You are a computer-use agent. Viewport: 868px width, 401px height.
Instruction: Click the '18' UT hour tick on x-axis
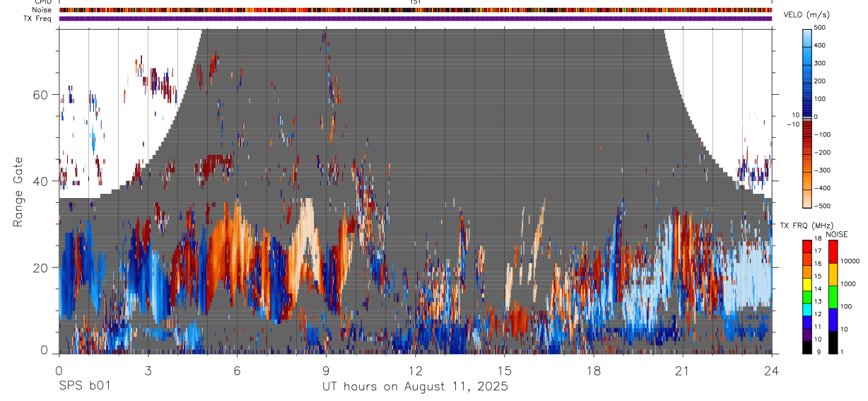point(594,370)
